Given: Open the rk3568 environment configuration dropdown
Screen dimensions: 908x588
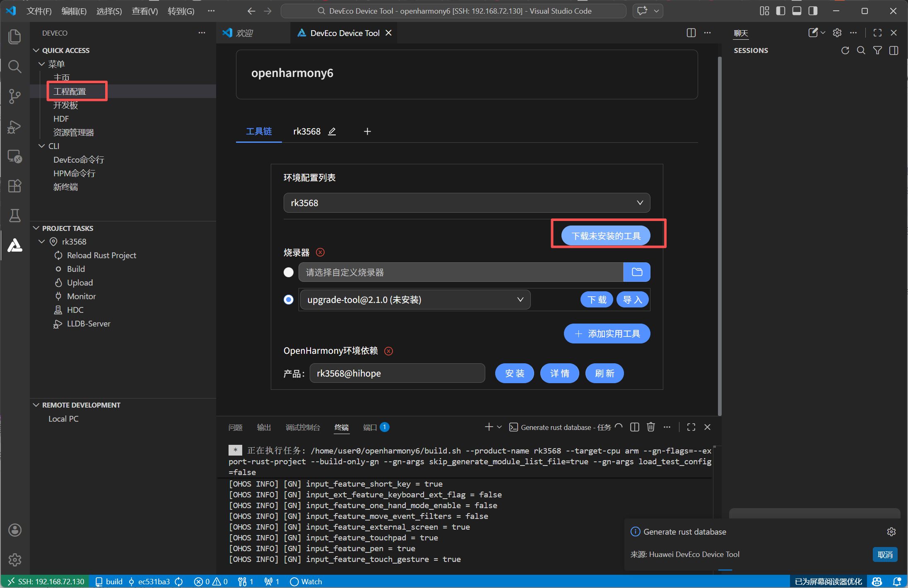Looking at the screenshot, I should coord(467,203).
